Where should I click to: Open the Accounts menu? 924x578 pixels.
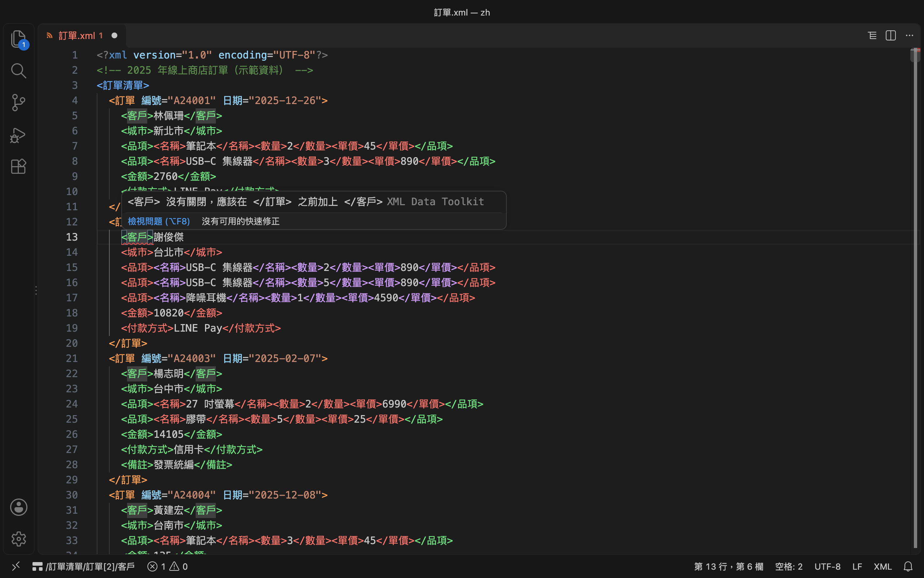point(18,507)
